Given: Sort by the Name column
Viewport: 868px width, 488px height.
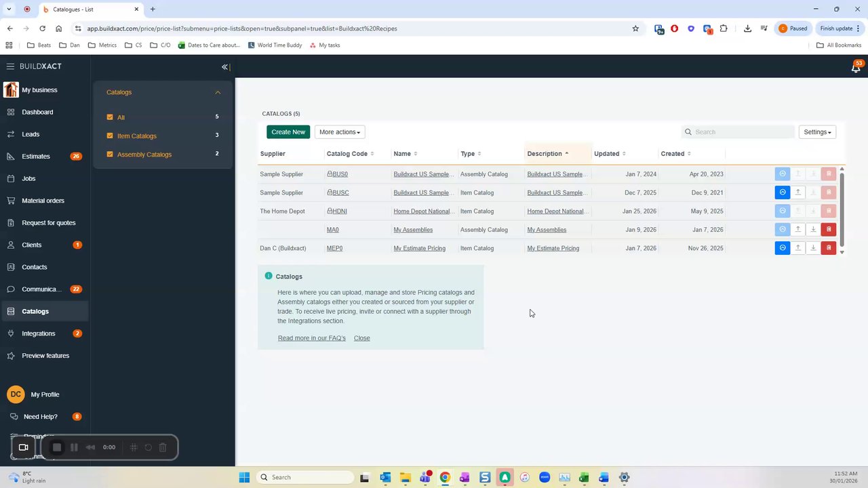Looking at the screenshot, I should [406, 154].
